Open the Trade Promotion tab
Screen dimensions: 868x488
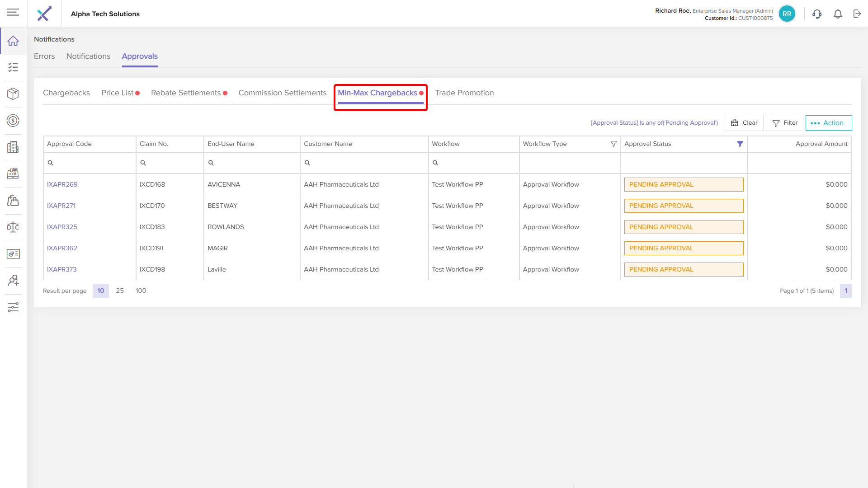(x=464, y=93)
